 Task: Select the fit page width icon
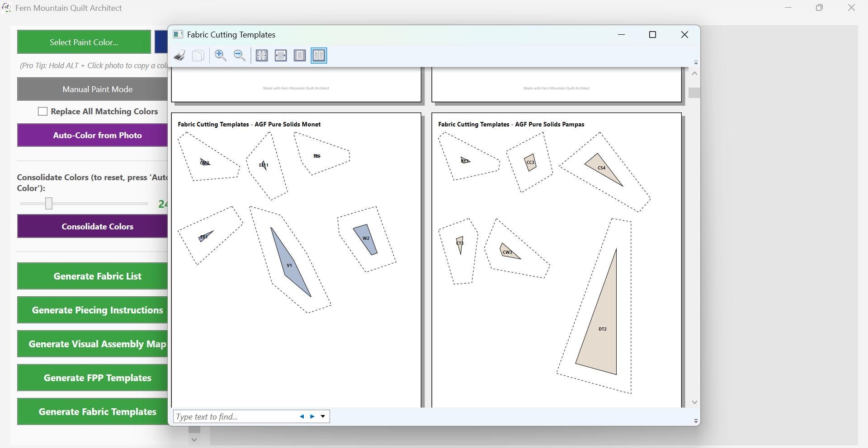coord(281,56)
